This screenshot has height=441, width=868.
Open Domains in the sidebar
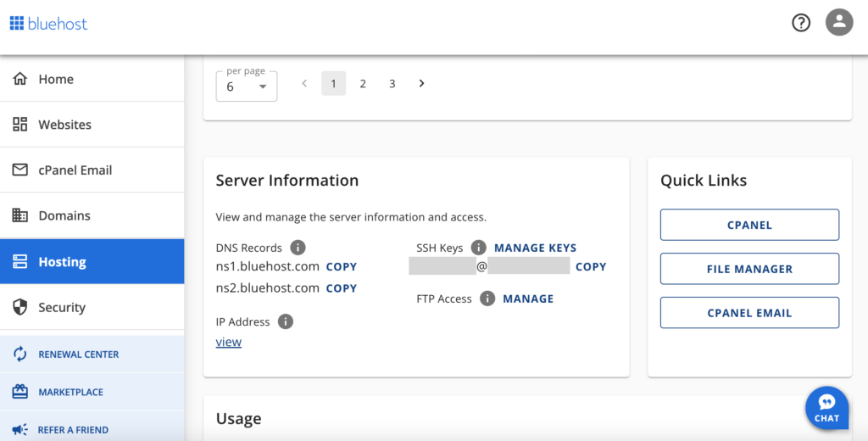92,215
